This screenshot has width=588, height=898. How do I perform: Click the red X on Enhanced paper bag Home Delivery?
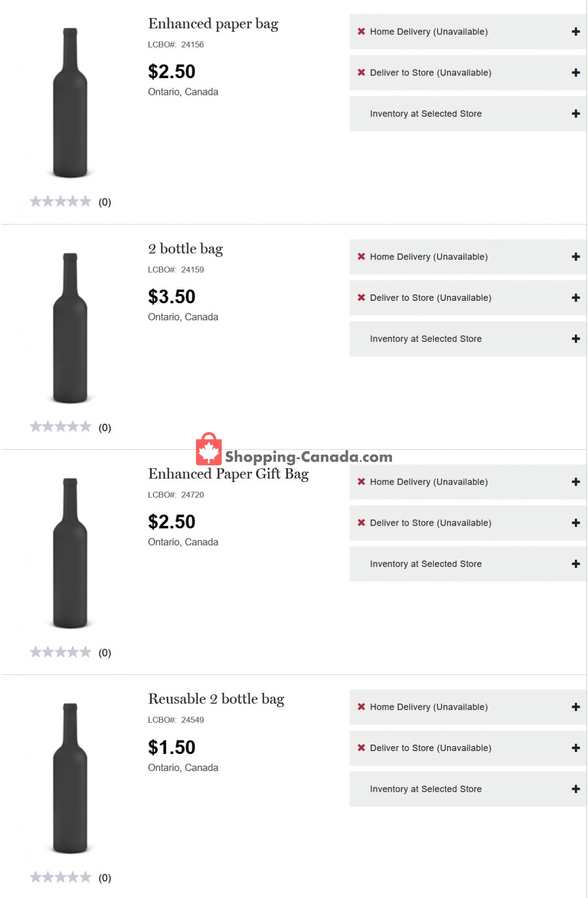pyautogui.click(x=361, y=31)
